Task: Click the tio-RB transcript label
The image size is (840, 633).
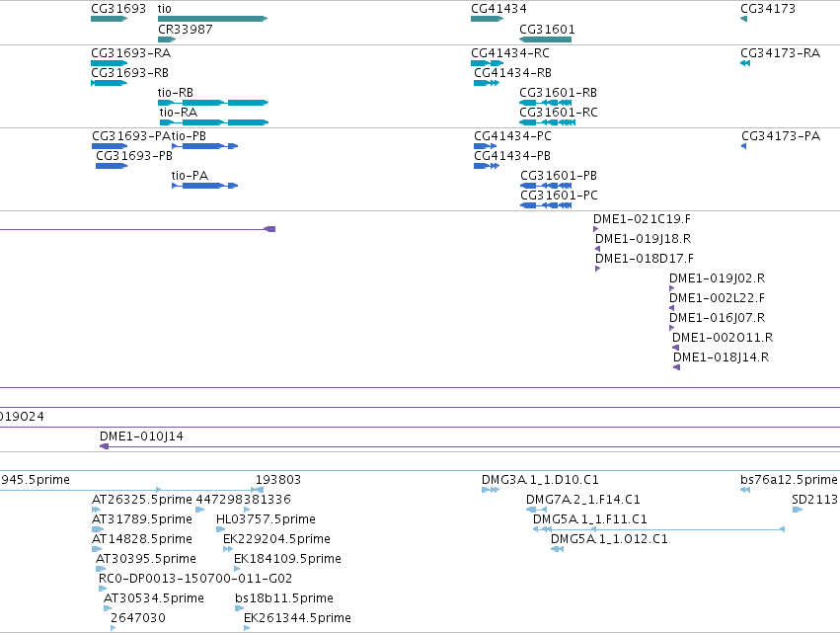Action: tap(175, 93)
